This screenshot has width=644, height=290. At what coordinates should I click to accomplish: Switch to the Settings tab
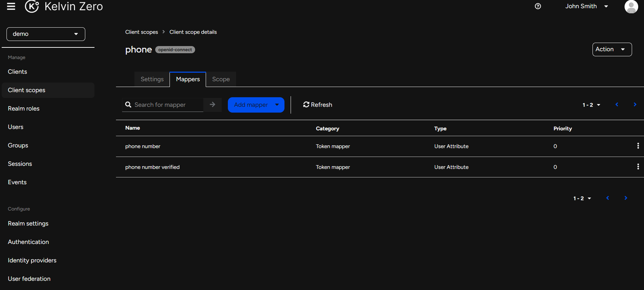(152, 79)
